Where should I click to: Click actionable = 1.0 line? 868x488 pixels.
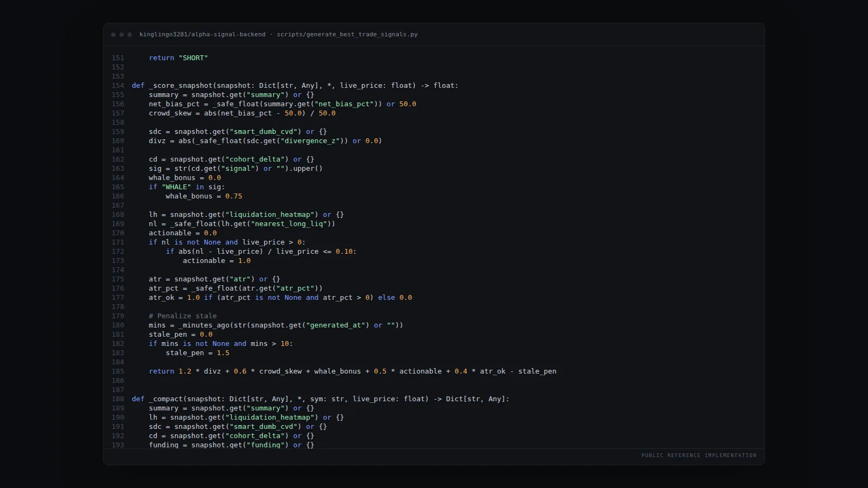[217, 261]
